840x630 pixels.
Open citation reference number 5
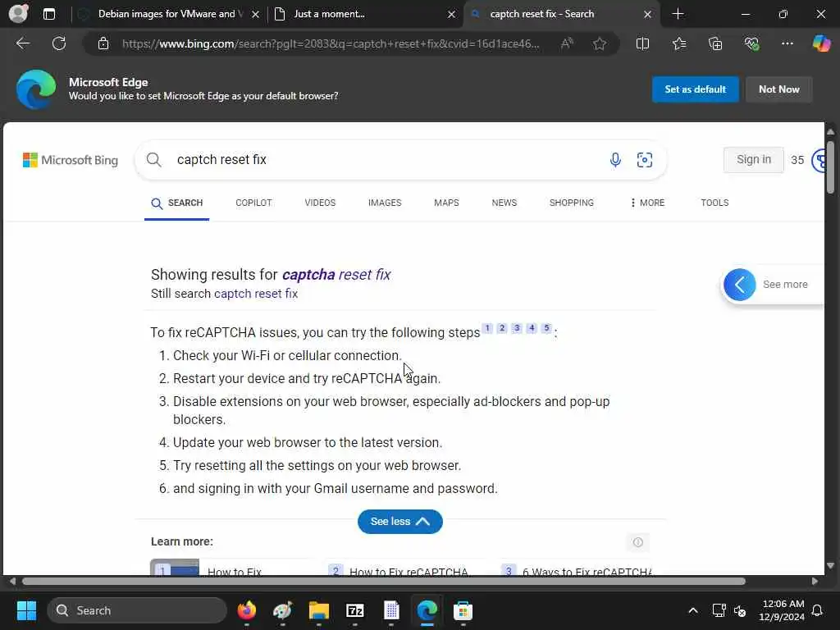click(x=546, y=328)
